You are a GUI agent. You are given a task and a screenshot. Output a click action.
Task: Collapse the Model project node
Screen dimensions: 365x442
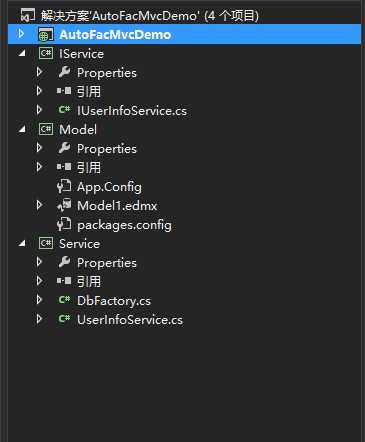tap(22, 129)
